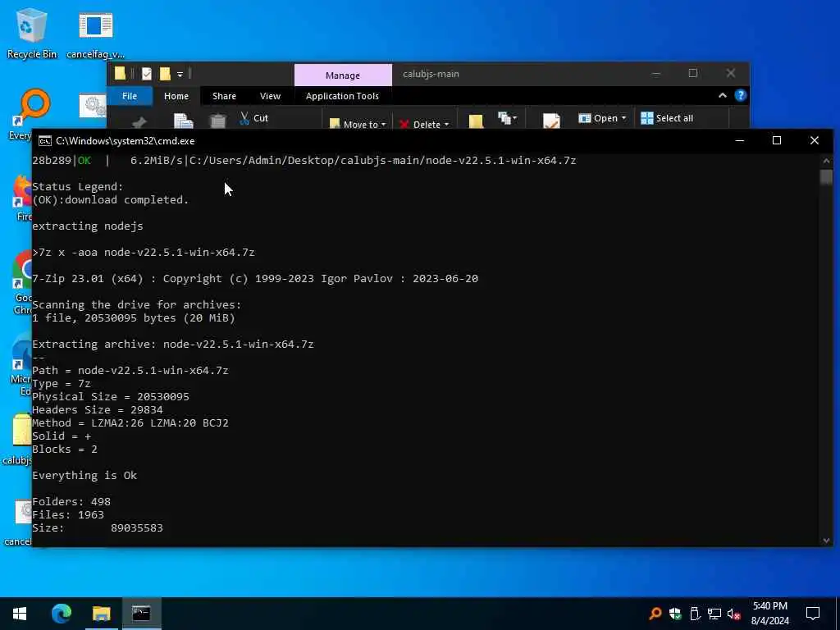
Task: Click the Properties icon in Explorer ribbon
Action: click(551, 121)
